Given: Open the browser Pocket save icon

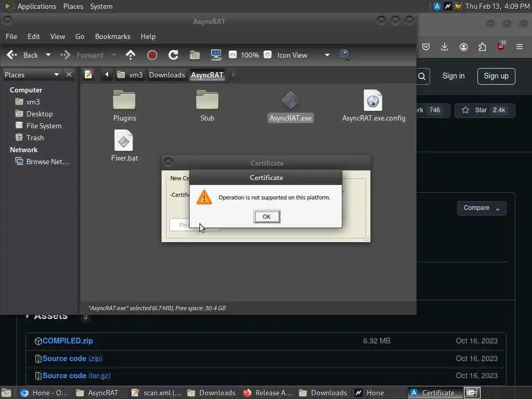Looking at the screenshot, I should coord(426,47).
